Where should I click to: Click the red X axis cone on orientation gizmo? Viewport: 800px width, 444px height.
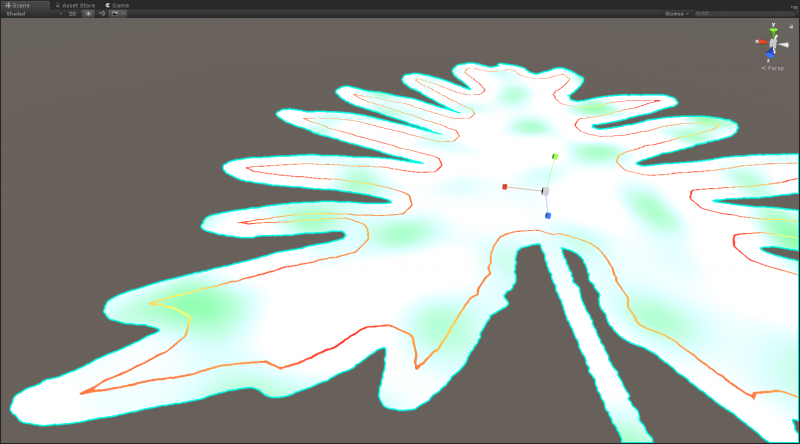761,41
